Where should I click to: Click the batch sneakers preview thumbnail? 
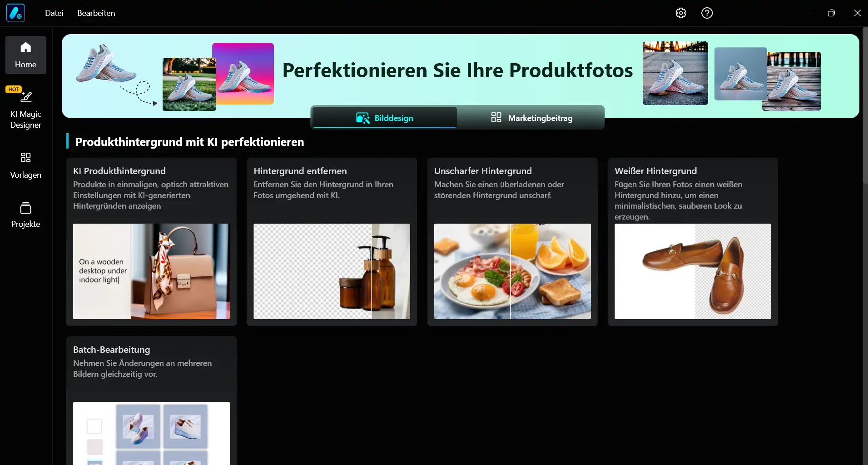(x=151, y=433)
